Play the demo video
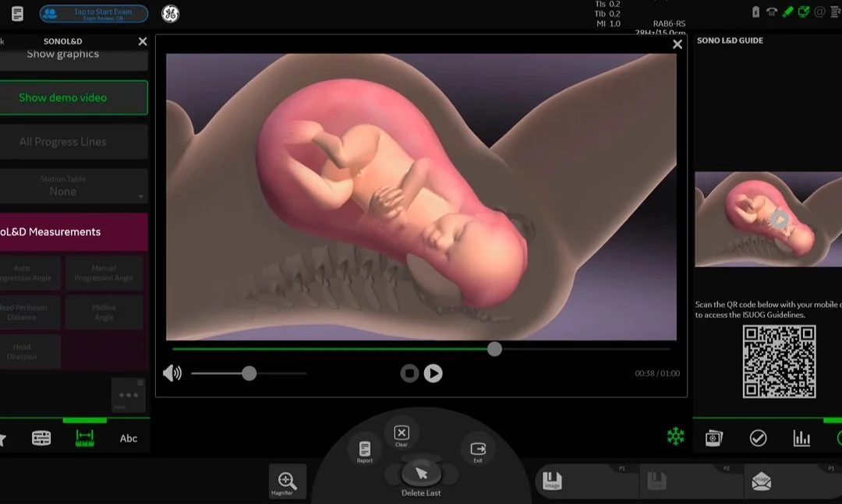842x504 pixels. pos(433,373)
